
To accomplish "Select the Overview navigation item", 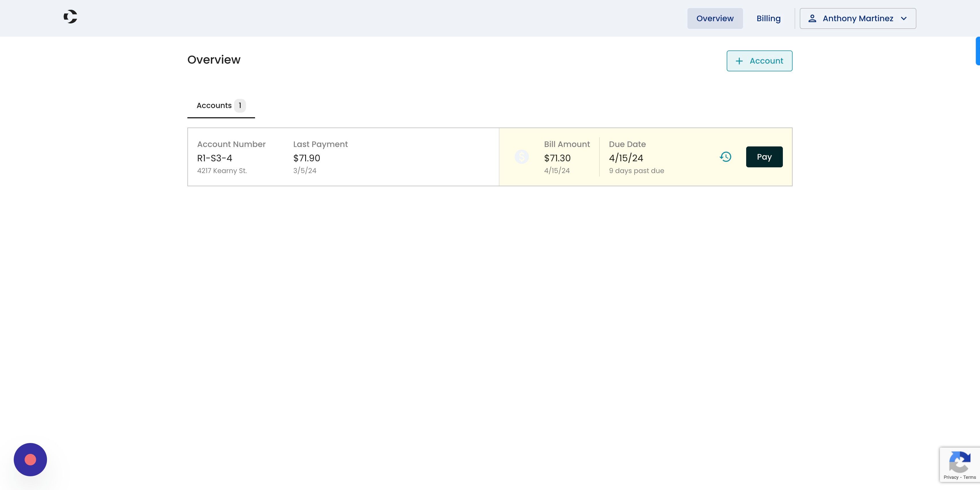I will click(715, 18).
